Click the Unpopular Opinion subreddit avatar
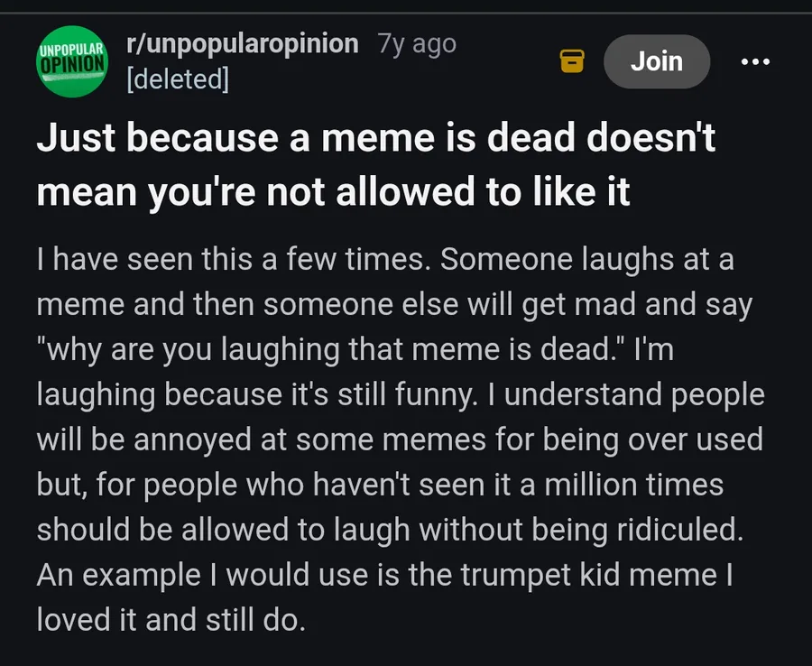Screen dimensions: 812x666 (72, 60)
